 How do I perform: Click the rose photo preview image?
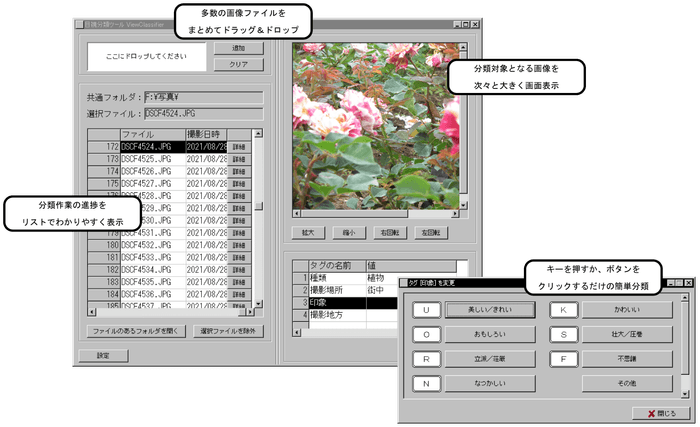[x=375, y=126]
